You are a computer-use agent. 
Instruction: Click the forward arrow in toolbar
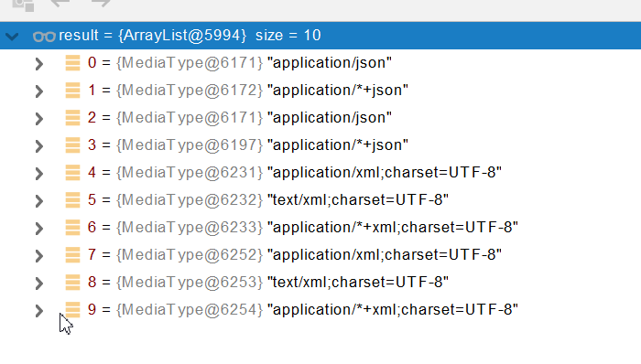101,4
